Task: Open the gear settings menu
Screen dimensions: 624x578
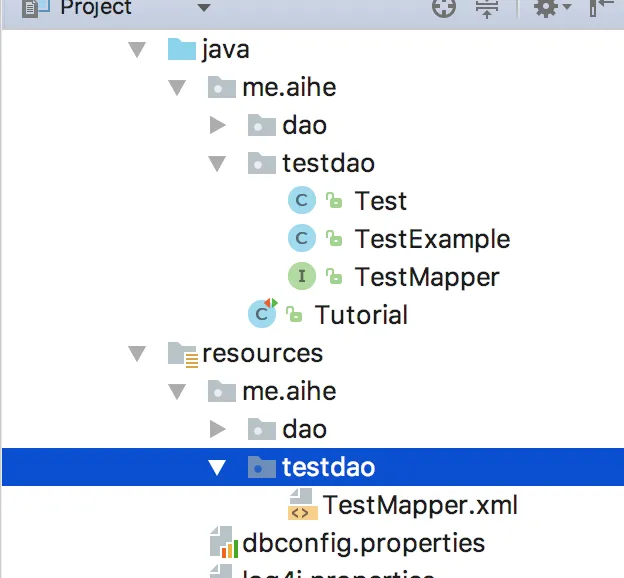Action: point(552,8)
